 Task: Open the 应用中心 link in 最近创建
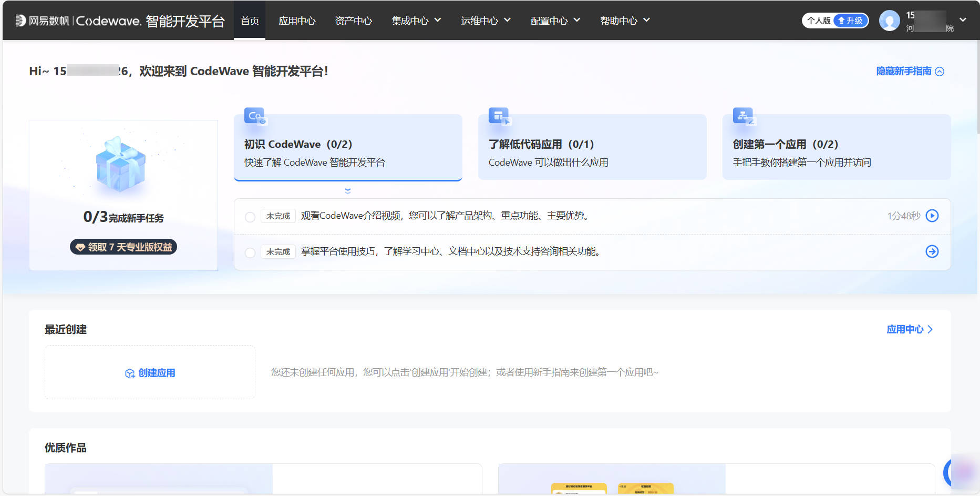pyautogui.click(x=910, y=329)
